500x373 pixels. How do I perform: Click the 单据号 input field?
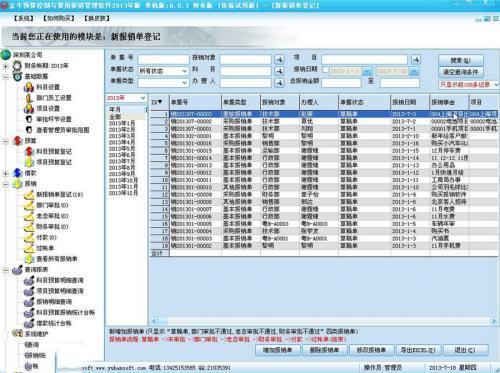point(163,59)
